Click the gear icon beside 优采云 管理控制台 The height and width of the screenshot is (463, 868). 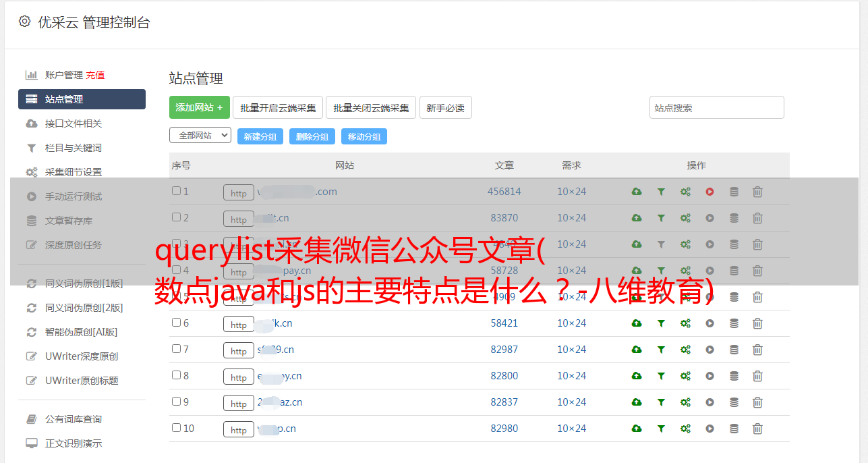pyautogui.click(x=24, y=22)
